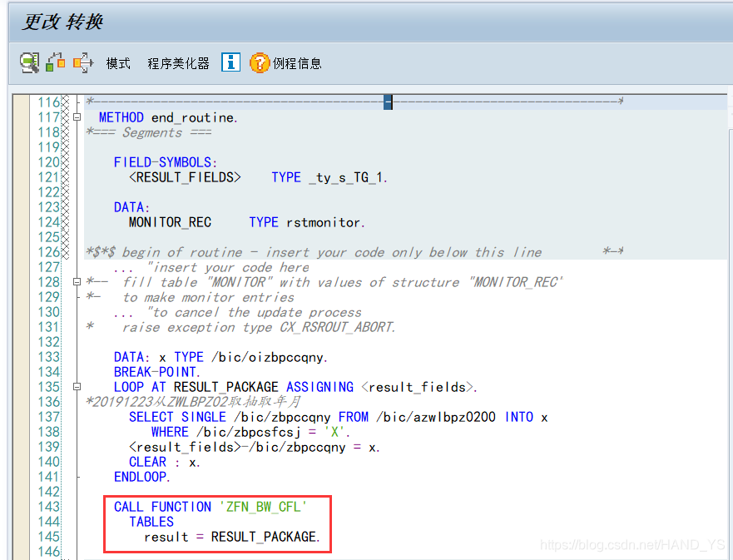Click the BREAK-POINT statement
The height and width of the screenshot is (560, 733).
pos(157,372)
